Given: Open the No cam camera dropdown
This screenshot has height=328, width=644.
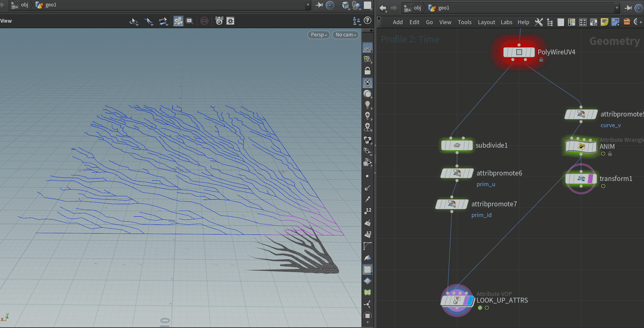Looking at the screenshot, I should tap(346, 35).
